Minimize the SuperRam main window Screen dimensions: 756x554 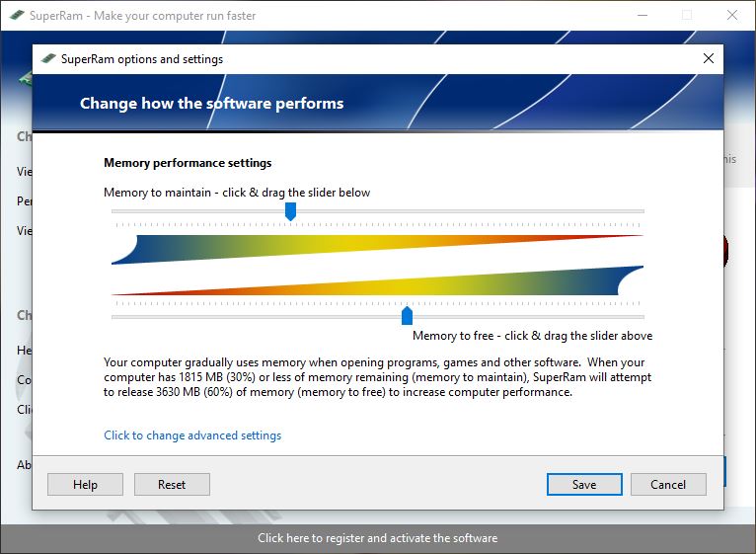[x=643, y=15]
